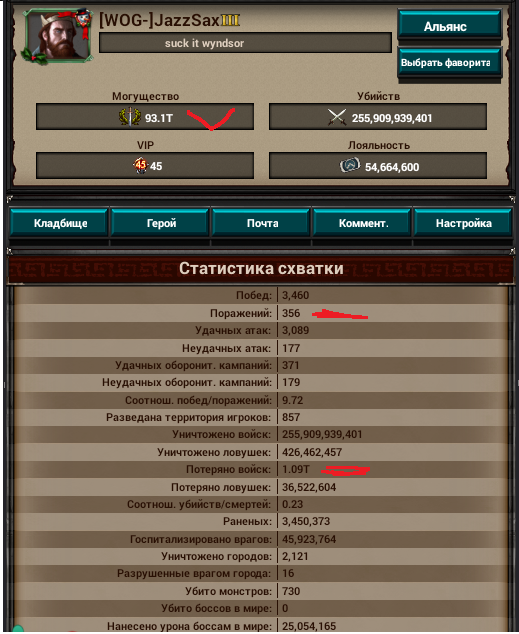Screen dimensions: 519x634
Task: Select the Потеряно войск row
Action: coord(261,469)
